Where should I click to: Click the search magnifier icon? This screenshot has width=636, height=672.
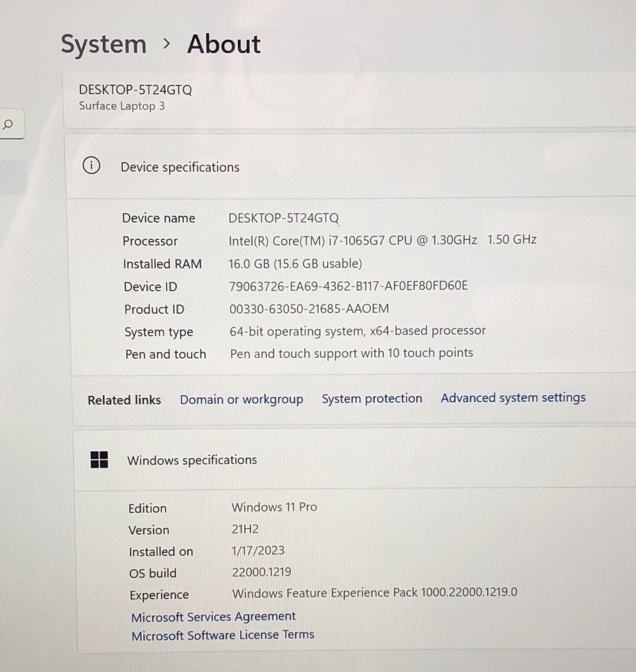point(8,124)
